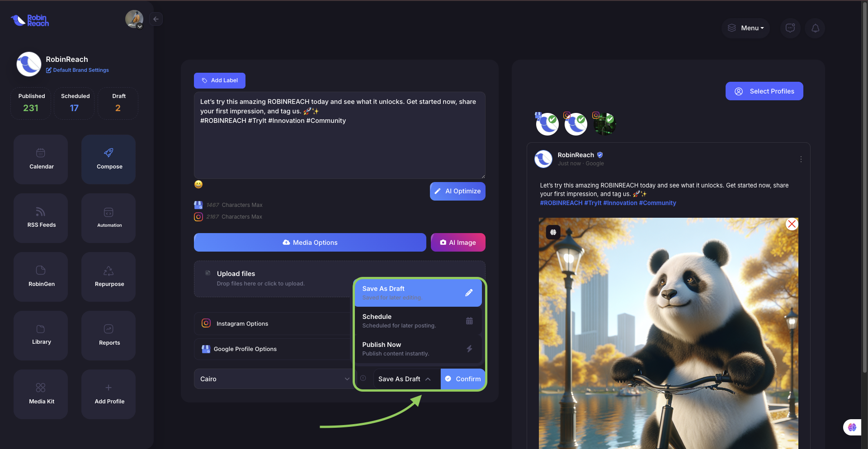Image resolution: width=868 pixels, height=449 pixels.
Task: Click the Instagram character limit icon
Action: (x=198, y=217)
